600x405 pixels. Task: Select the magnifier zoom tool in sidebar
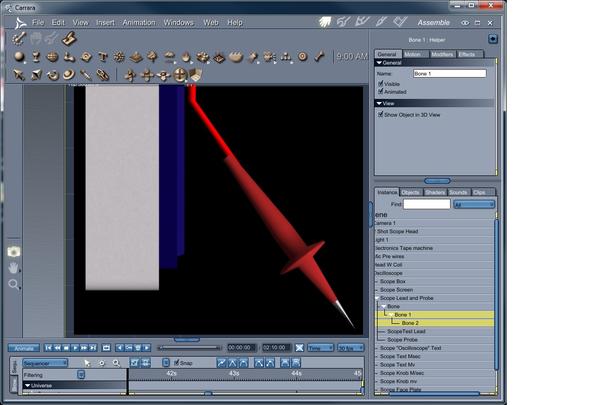pos(13,284)
